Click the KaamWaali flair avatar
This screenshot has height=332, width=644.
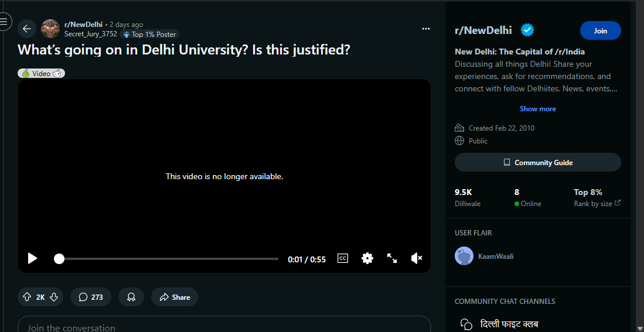click(464, 256)
